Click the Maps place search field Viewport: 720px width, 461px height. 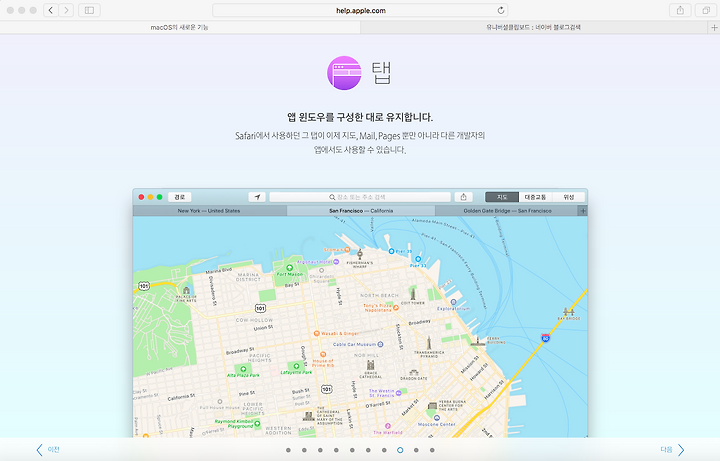coord(360,197)
